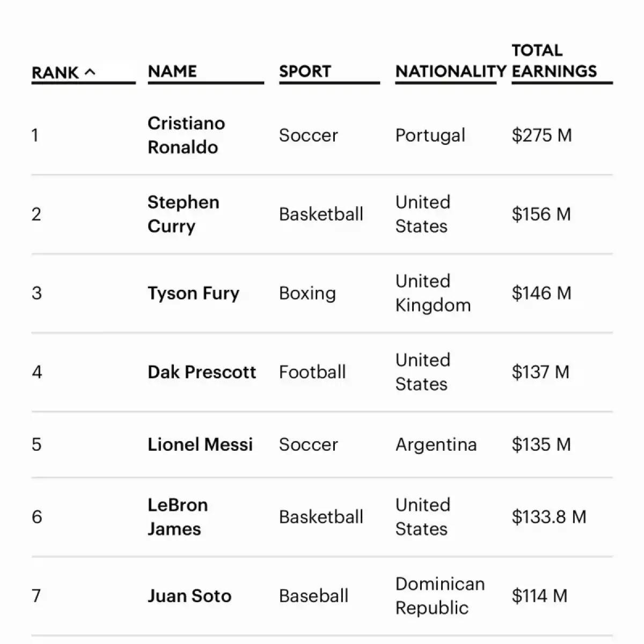The image size is (644, 644).
Task: Click Argentina in Messi's row
Action: pyautogui.click(x=436, y=444)
